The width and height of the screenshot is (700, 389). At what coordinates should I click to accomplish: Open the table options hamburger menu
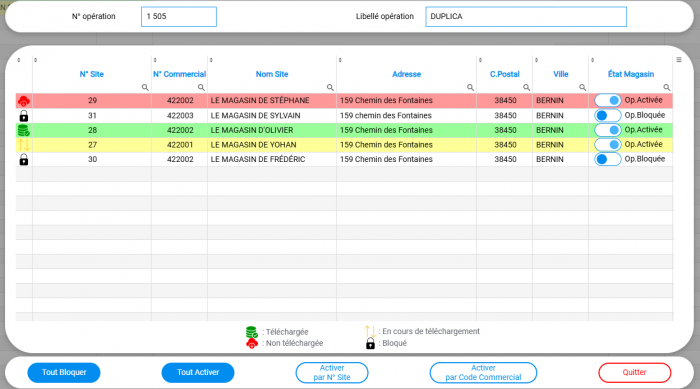pyautogui.click(x=679, y=60)
